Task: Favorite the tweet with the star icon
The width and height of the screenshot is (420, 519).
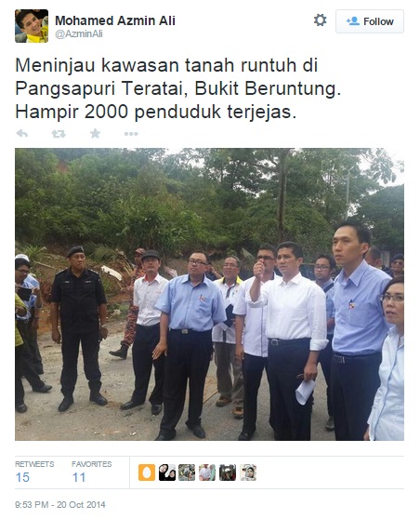Action: (96, 133)
